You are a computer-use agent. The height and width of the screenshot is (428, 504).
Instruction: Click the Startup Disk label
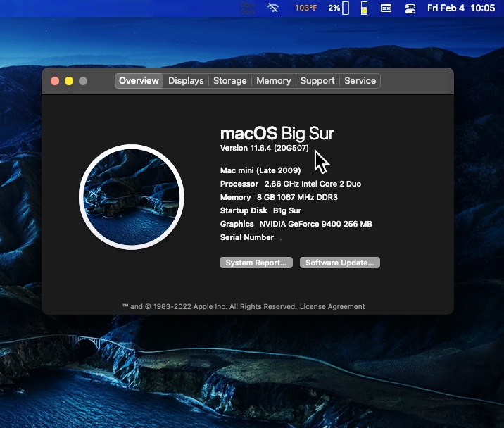point(244,210)
